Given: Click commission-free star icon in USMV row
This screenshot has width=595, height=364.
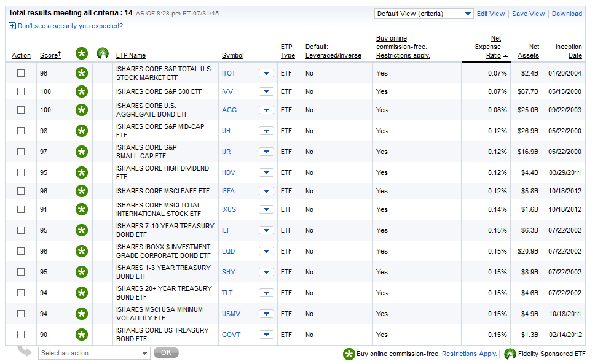Looking at the screenshot, I should tap(82, 314).
